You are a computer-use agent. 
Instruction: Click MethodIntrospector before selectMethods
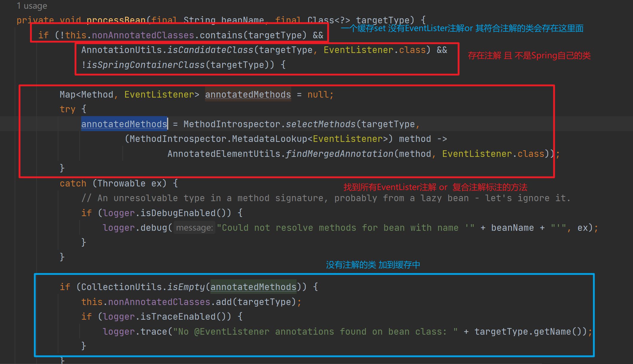[x=232, y=124]
